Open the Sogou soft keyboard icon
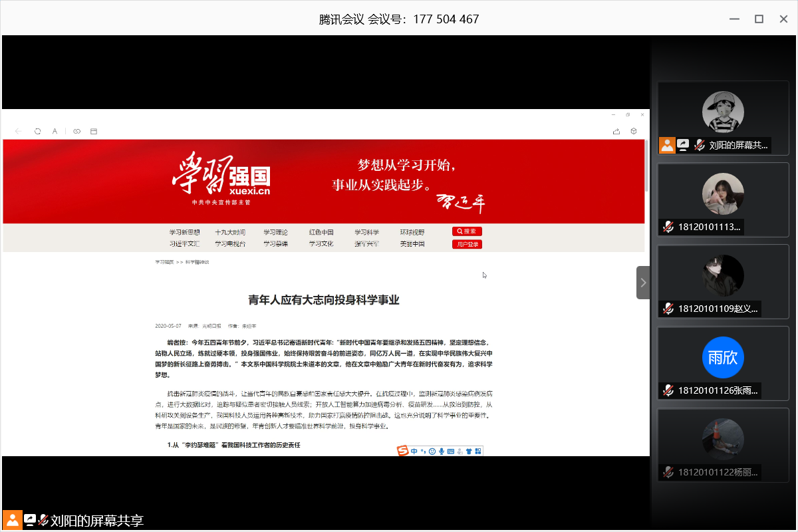 click(x=451, y=452)
